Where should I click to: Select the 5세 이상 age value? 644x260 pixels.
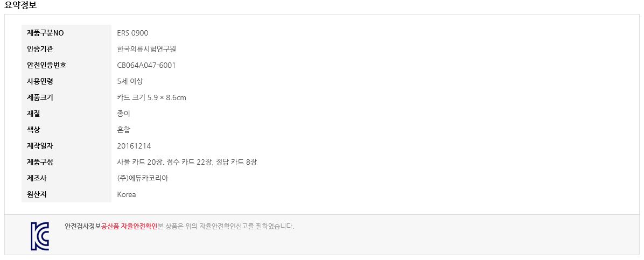130,81
